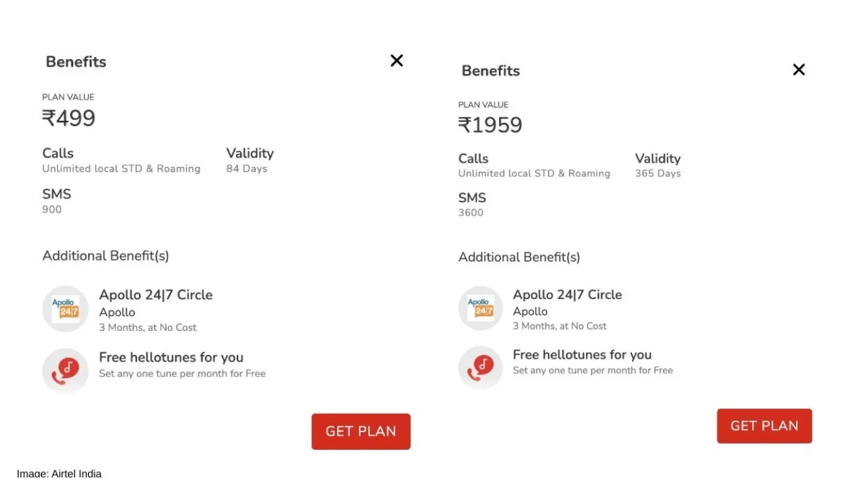Image resolution: width=868 pixels, height=487 pixels.
Task: Click "Free hellotunes for you" in ₹499 plan
Action: [x=171, y=357]
